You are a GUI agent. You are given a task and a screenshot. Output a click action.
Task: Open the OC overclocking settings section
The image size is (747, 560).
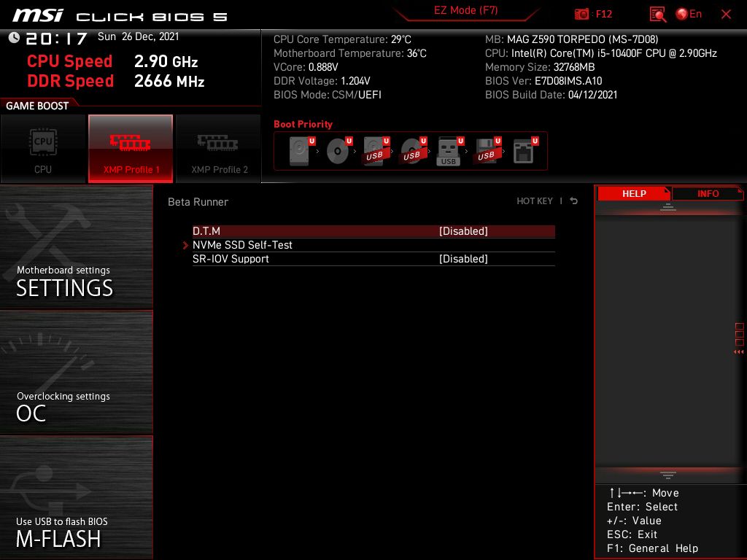(x=76, y=372)
